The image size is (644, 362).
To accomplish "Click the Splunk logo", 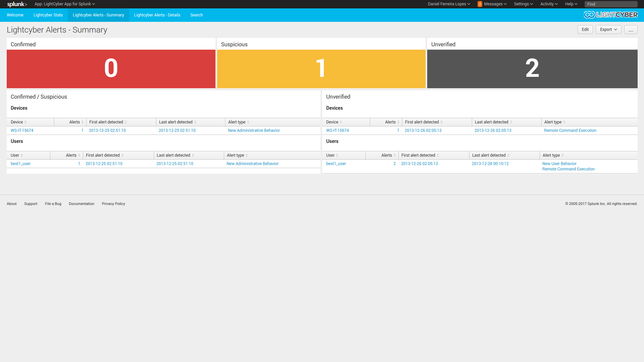I will [17, 4].
